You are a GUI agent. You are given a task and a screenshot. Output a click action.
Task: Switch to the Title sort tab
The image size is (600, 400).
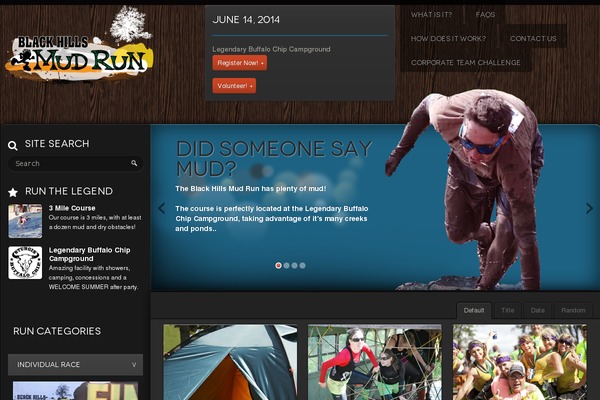click(507, 310)
